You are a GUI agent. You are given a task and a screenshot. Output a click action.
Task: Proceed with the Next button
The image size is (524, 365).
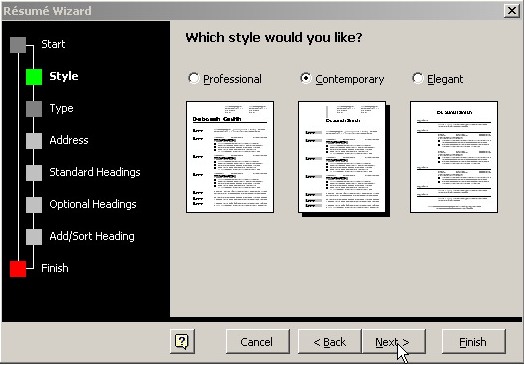tap(394, 341)
